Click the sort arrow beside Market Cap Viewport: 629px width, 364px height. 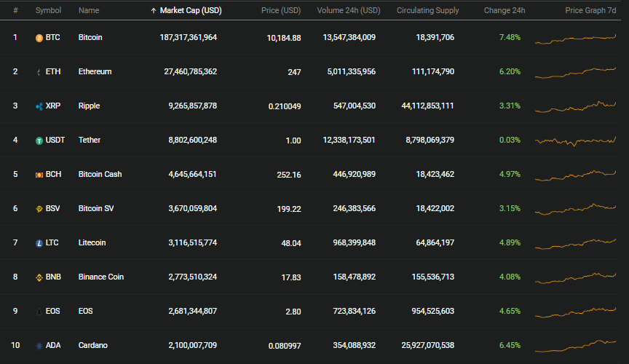pos(153,11)
